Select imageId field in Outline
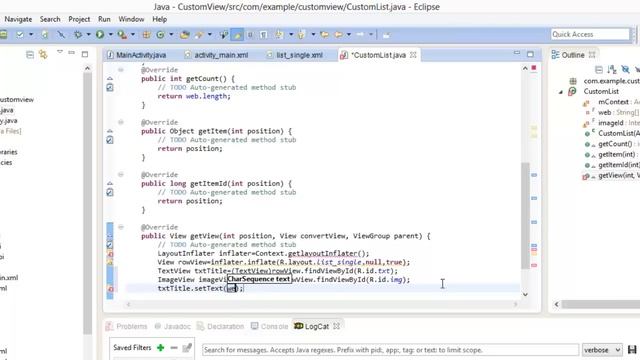The image size is (640, 360). click(611, 123)
